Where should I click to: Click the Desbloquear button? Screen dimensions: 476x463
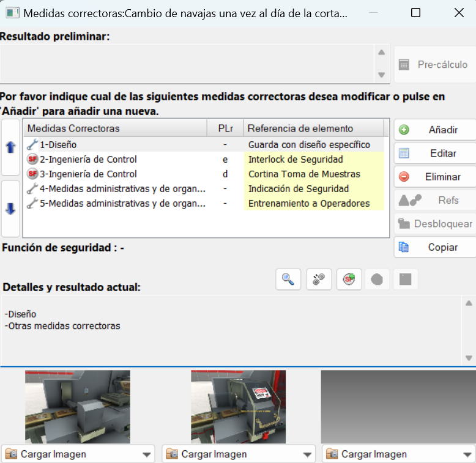tap(435, 224)
